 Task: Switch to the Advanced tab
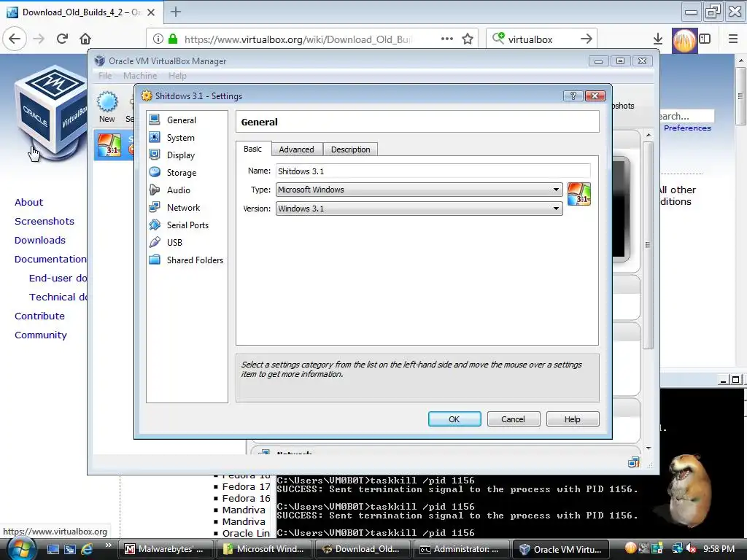click(x=296, y=149)
